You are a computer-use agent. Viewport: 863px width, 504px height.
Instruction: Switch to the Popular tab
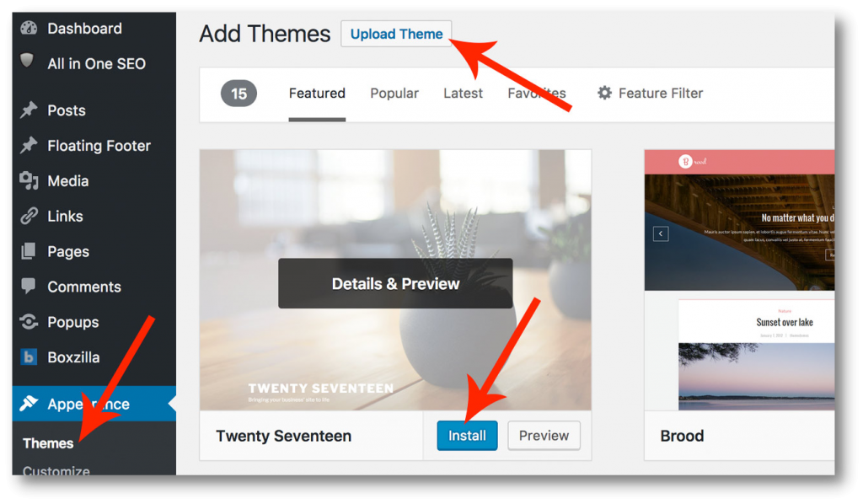[394, 94]
